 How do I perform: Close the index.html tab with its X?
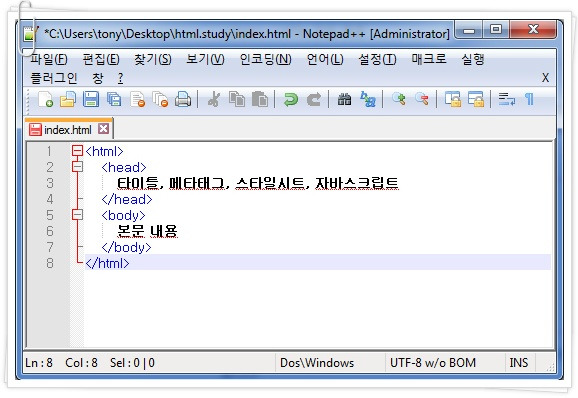coord(104,129)
